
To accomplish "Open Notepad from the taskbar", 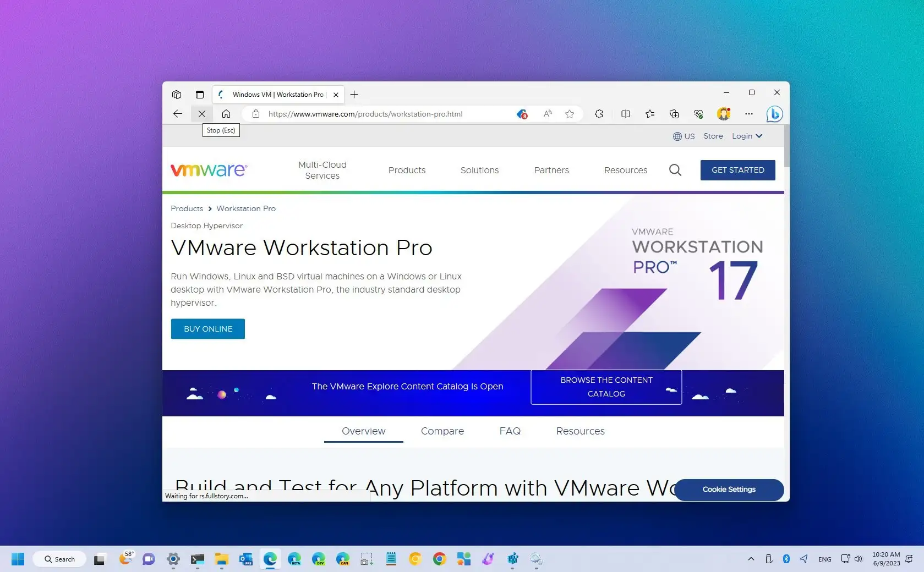I will coord(391,559).
